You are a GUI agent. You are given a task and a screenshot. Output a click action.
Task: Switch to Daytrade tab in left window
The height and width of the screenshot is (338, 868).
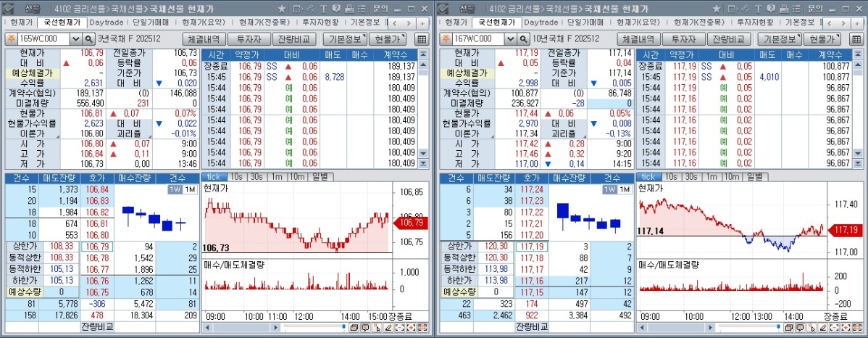(107, 22)
